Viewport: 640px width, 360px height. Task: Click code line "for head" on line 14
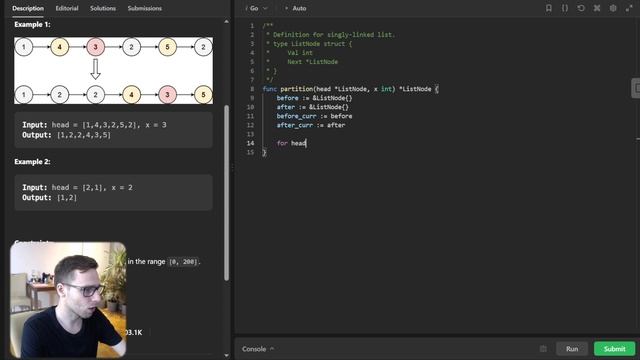(x=291, y=143)
